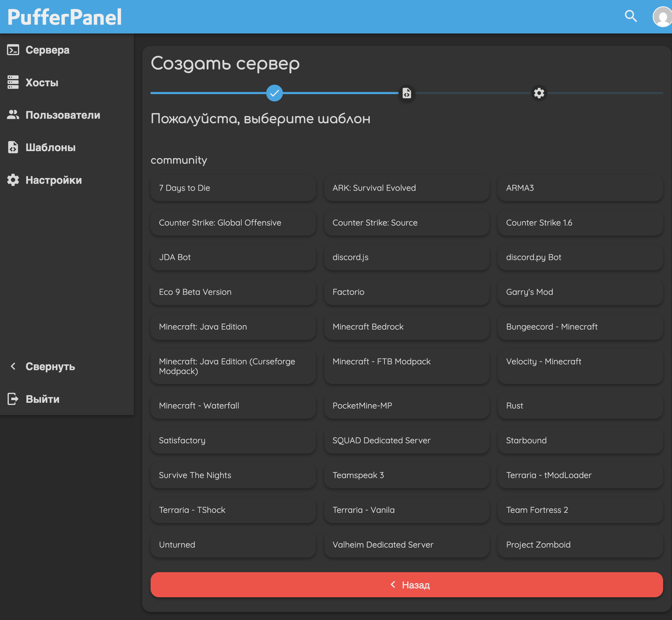Select the Starbound template
Viewport: 672px width, 620px height.
coord(580,440)
